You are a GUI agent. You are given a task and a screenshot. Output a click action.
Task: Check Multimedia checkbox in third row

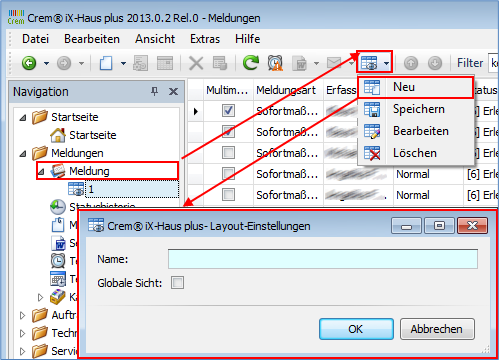pyautogui.click(x=228, y=153)
